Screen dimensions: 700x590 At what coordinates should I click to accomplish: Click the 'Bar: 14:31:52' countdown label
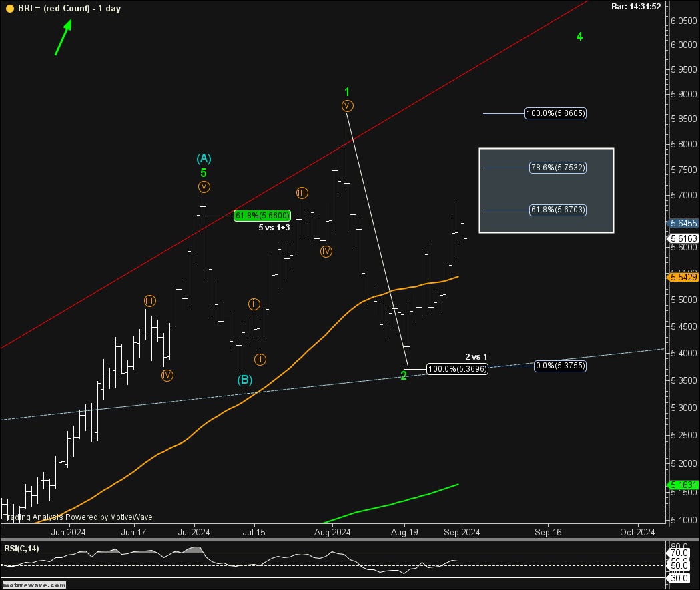pyautogui.click(x=636, y=7)
